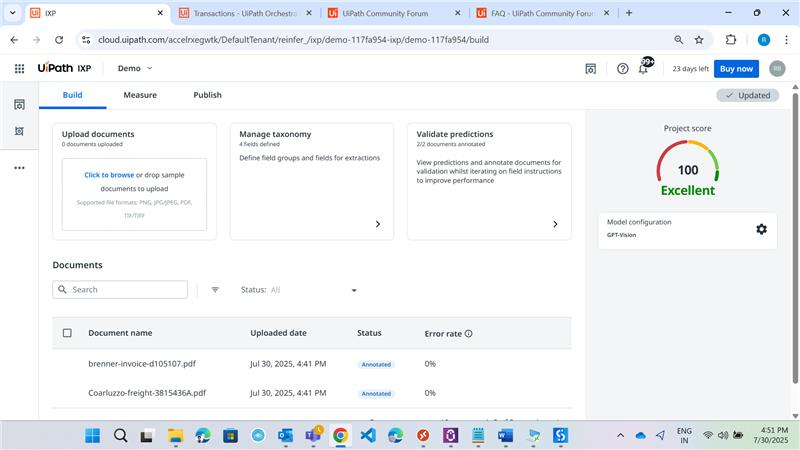Open the taskbar clock and date

coord(771,435)
